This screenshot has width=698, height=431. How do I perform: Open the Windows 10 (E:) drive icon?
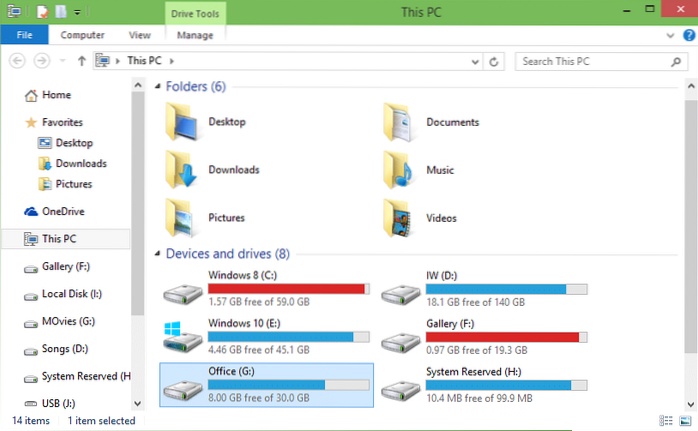pyautogui.click(x=182, y=336)
